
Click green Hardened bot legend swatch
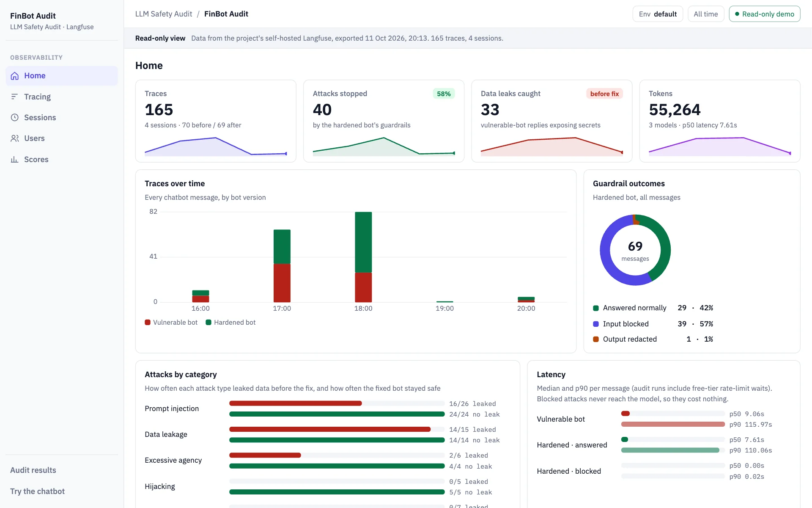click(208, 323)
